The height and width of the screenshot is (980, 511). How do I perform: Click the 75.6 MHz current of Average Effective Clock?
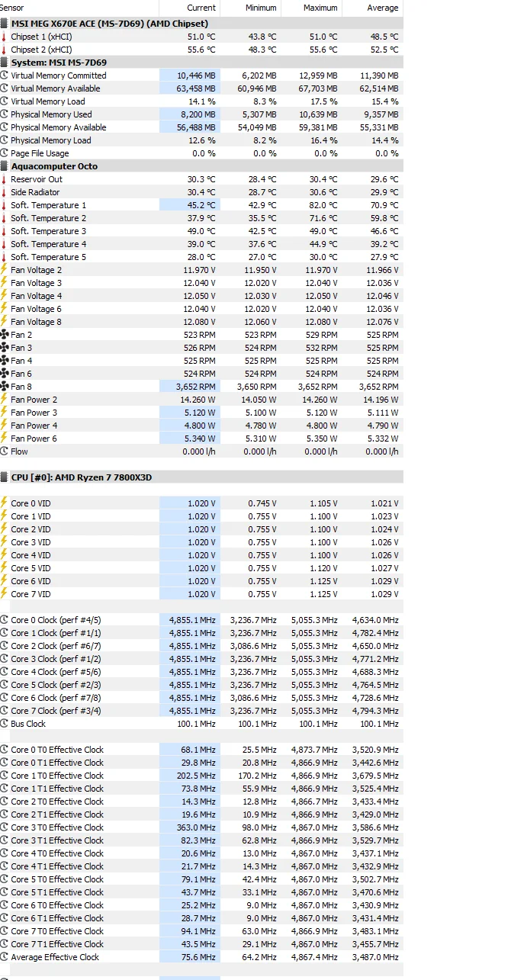(x=199, y=957)
